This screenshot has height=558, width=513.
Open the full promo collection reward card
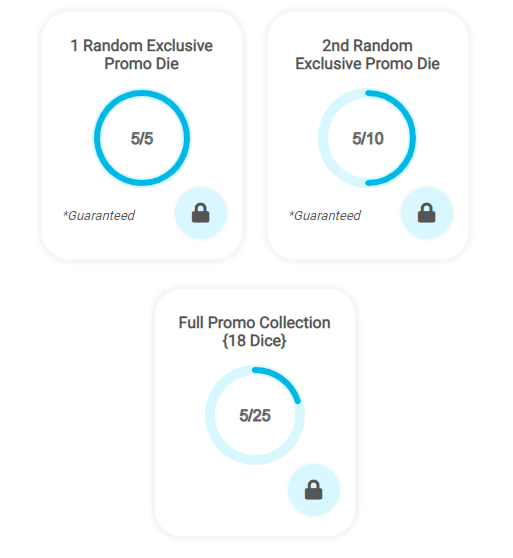click(255, 412)
